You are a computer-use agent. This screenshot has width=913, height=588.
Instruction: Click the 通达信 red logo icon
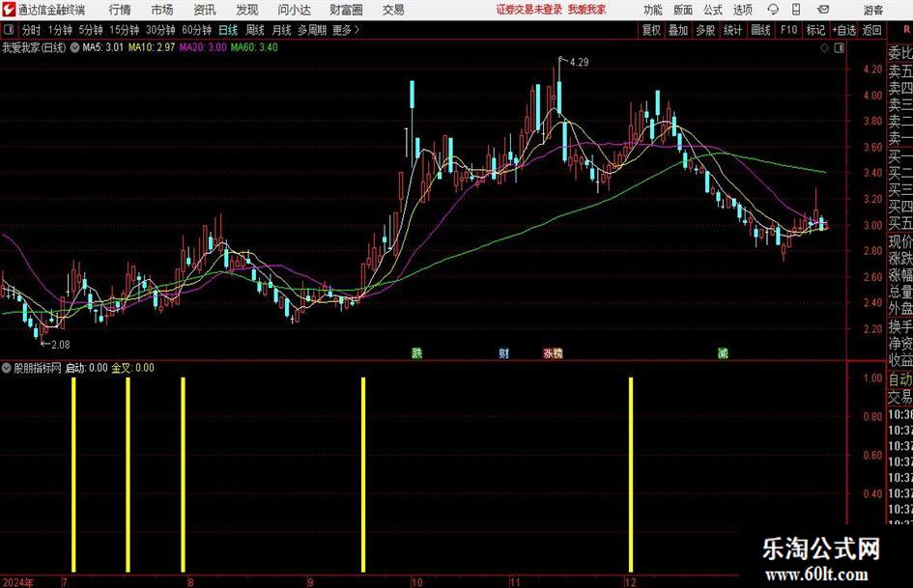click(x=9, y=10)
